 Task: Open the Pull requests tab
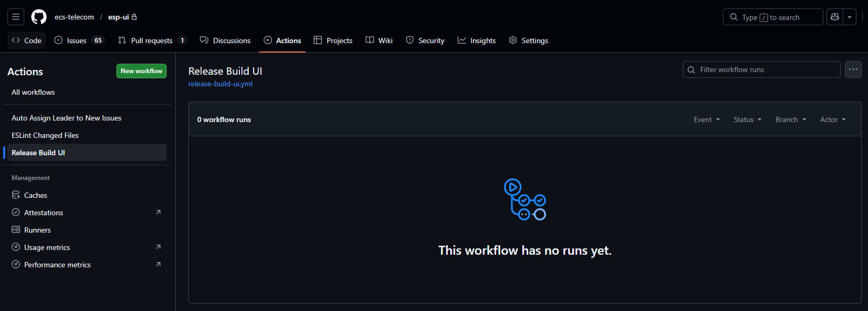point(152,41)
